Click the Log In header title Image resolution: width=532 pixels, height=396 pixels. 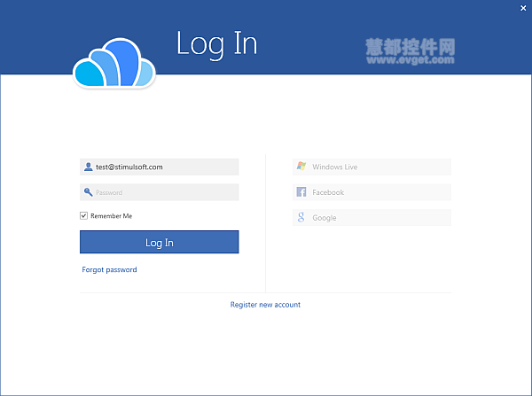217,44
